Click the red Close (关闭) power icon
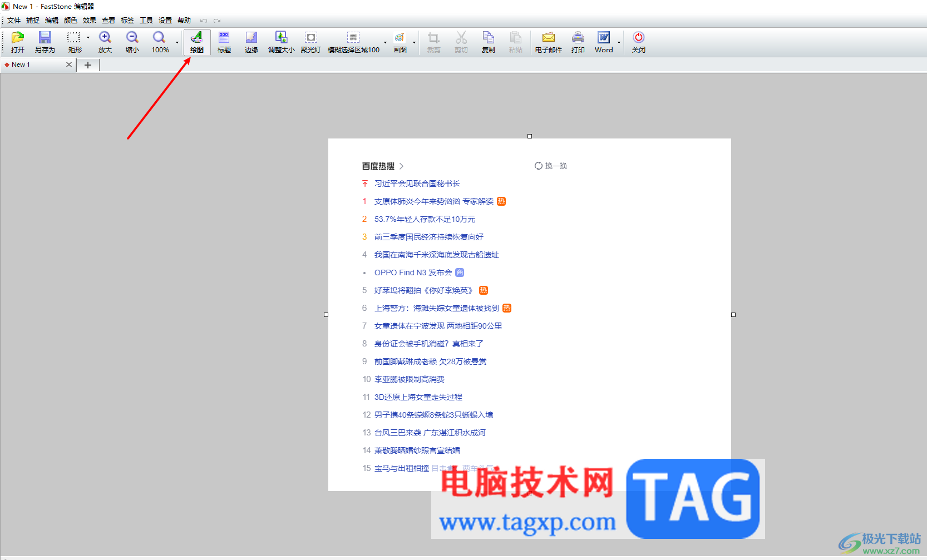927x560 pixels. tap(639, 37)
